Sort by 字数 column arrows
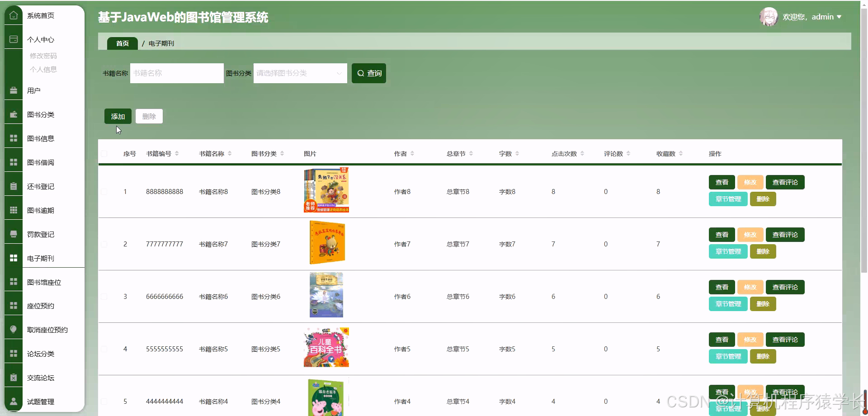Image resolution: width=868 pixels, height=416 pixels. 517,154
